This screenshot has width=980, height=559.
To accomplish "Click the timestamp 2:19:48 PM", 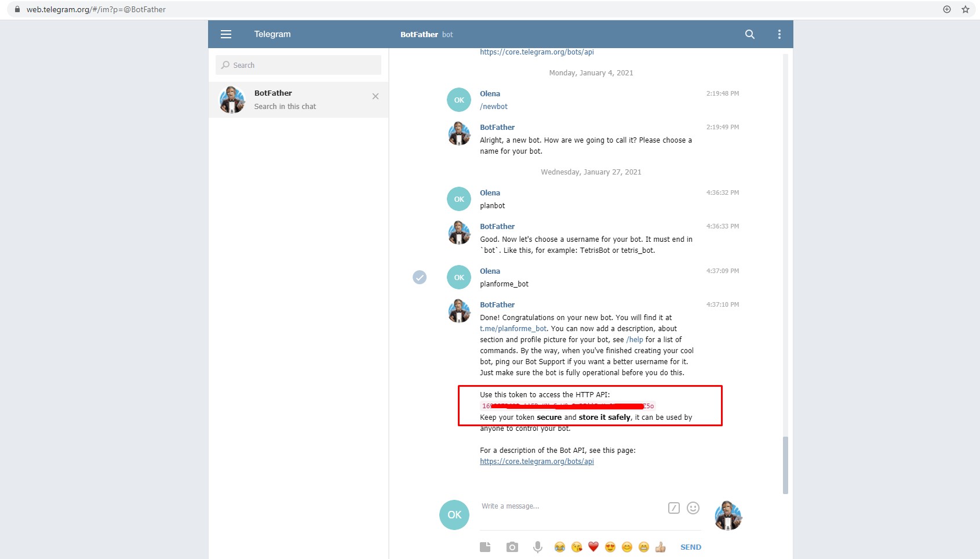I will coord(722,93).
